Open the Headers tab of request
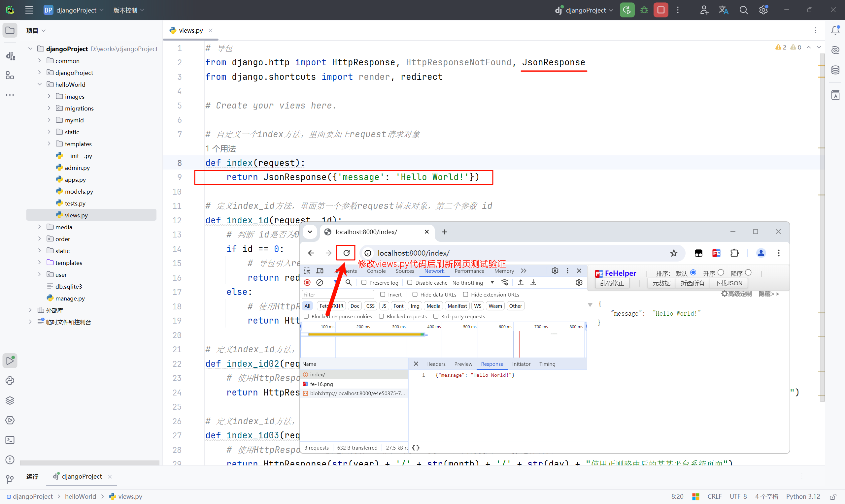The image size is (845, 504). click(436, 364)
